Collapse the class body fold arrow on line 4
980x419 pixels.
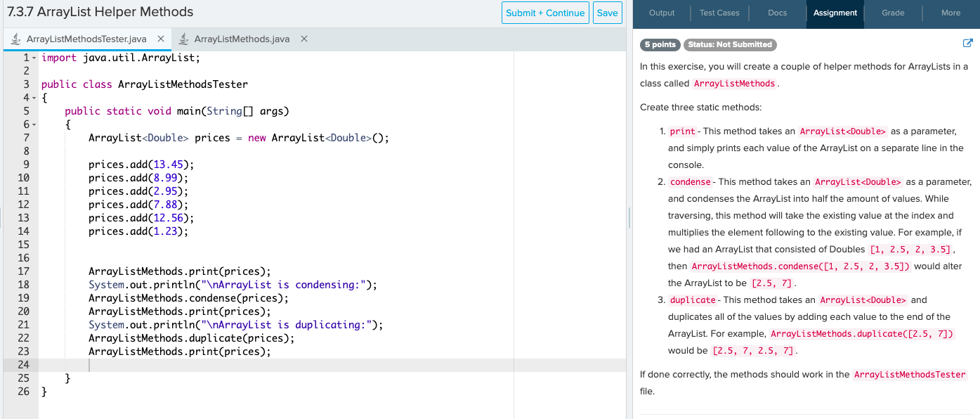[x=33, y=97]
